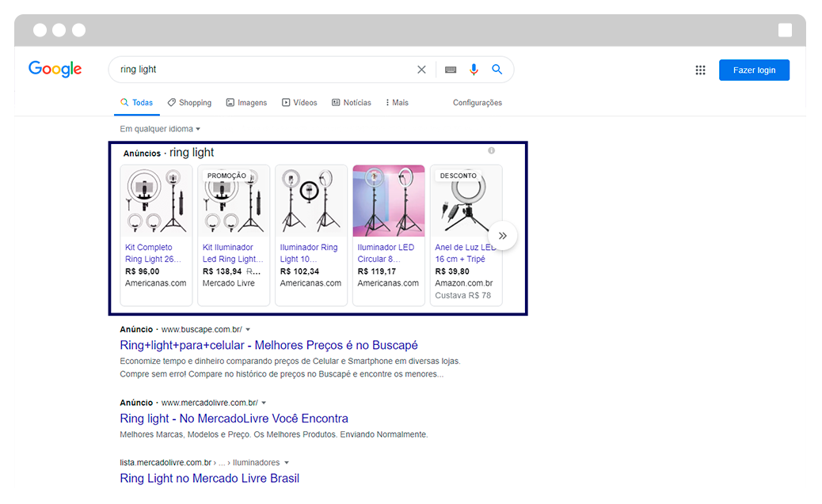Open the lista.mercadolivre.com.br result dropdown arrow
822x504 pixels.
286,463
